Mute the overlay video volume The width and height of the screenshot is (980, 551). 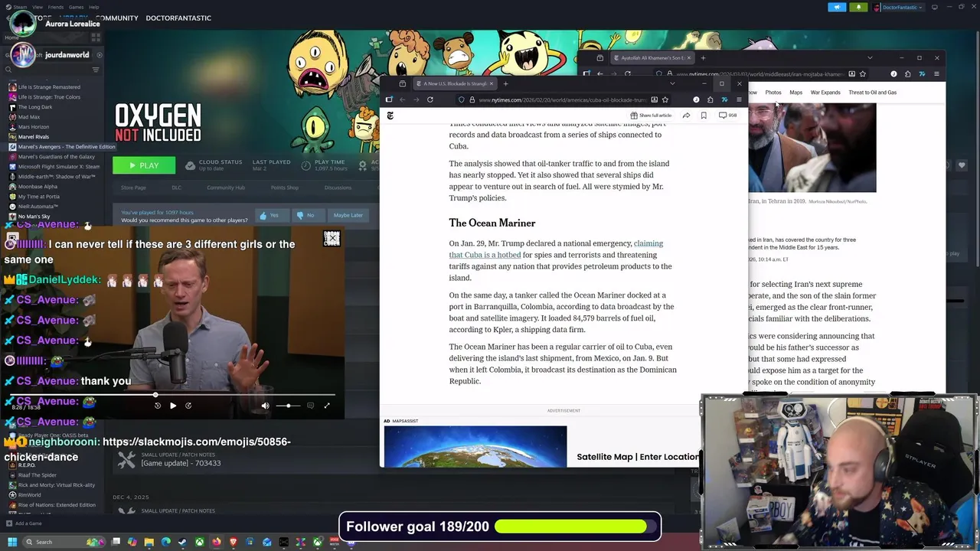coord(265,406)
